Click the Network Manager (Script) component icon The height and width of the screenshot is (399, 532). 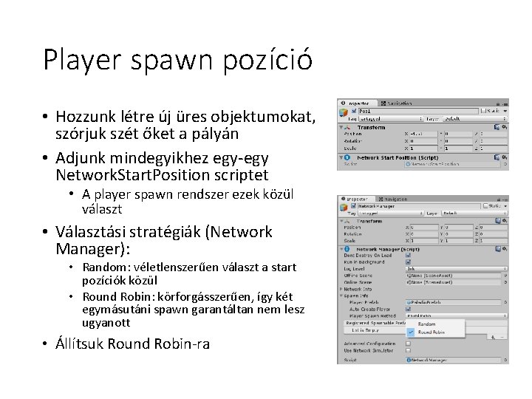pyautogui.click(x=347, y=249)
